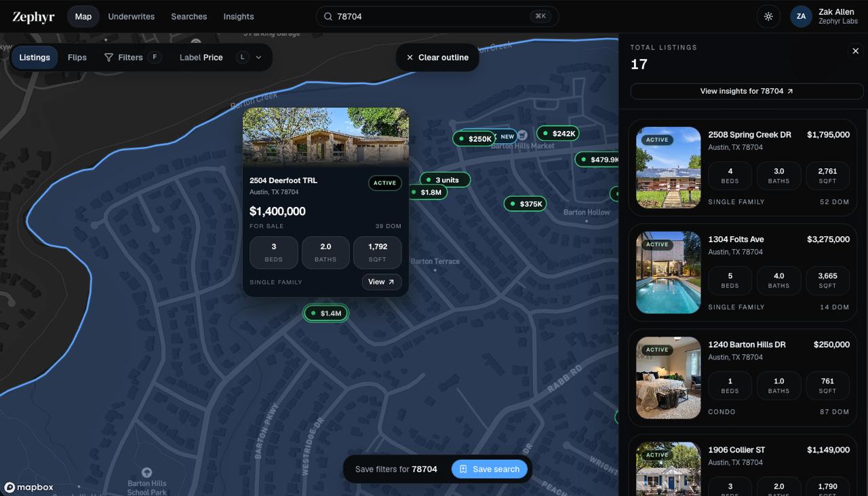Open the Underwrites tab
868x496 pixels.
[132, 16]
